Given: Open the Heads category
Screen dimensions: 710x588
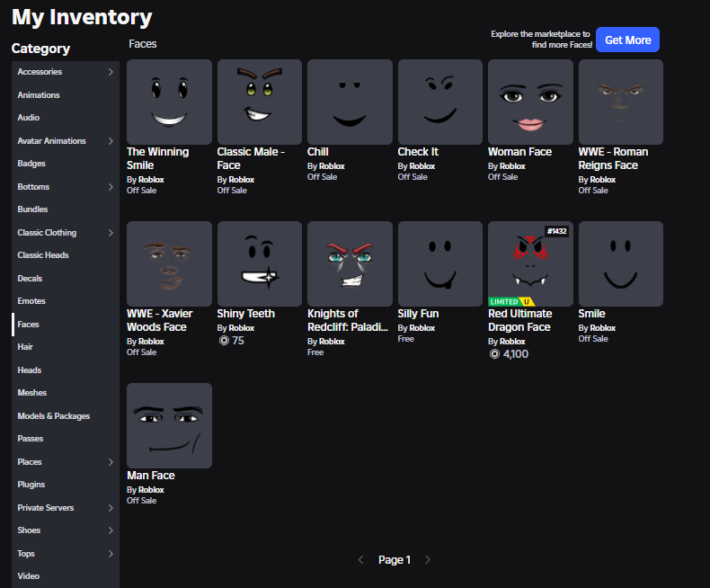Looking at the screenshot, I should 66,370.
